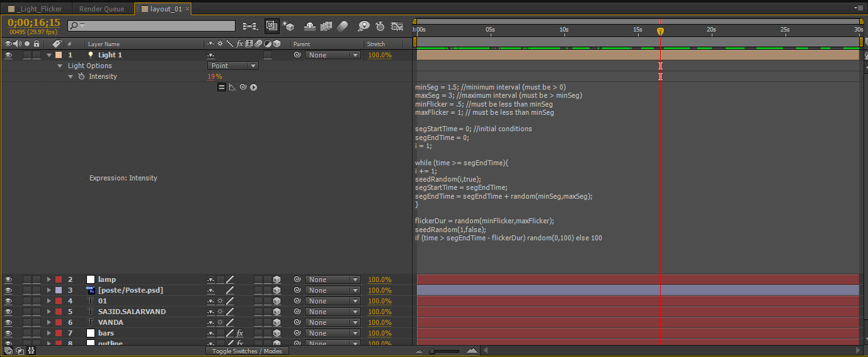The height and width of the screenshot is (357, 868).
Task: Expand In/Out/Duration/Stretch pane icon
Action: pos(31,351)
